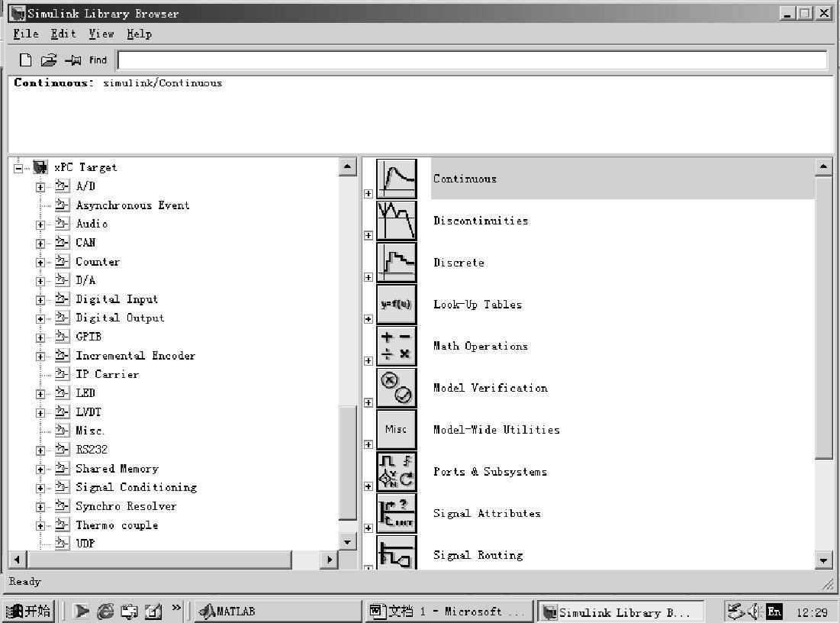Click left tree vertical scrollbar down arrow
This screenshot has width=840, height=623.
348,541
